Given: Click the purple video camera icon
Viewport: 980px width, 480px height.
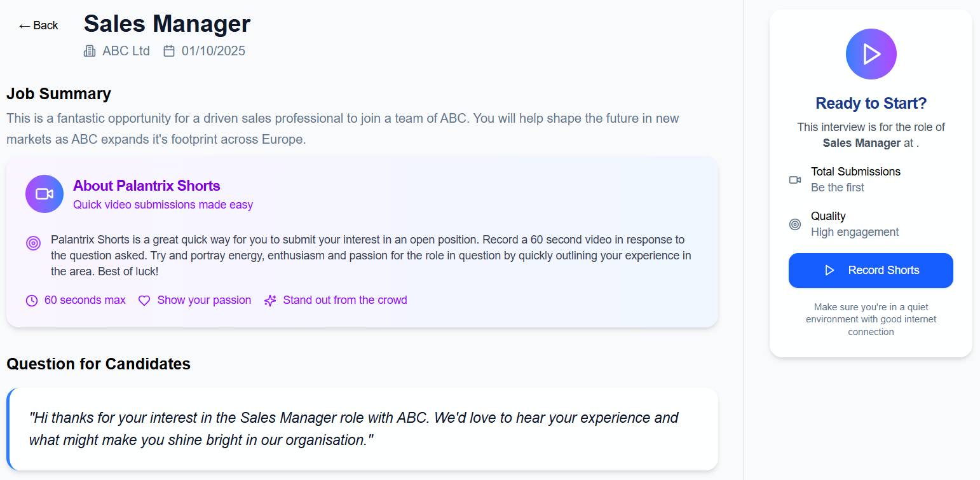Looking at the screenshot, I should tap(44, 194).
